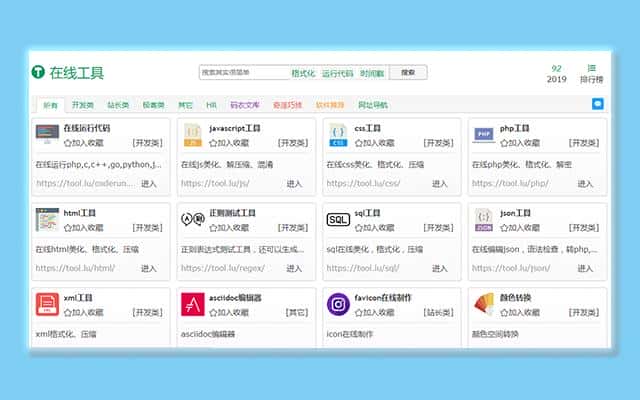Open the 排行榜 ranking list icon

[591, 68]
